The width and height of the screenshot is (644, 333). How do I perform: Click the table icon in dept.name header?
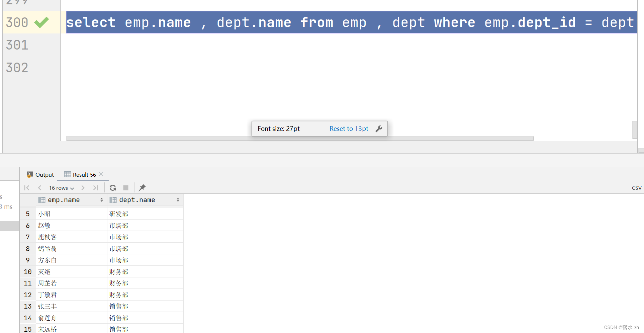click(113, 200)
